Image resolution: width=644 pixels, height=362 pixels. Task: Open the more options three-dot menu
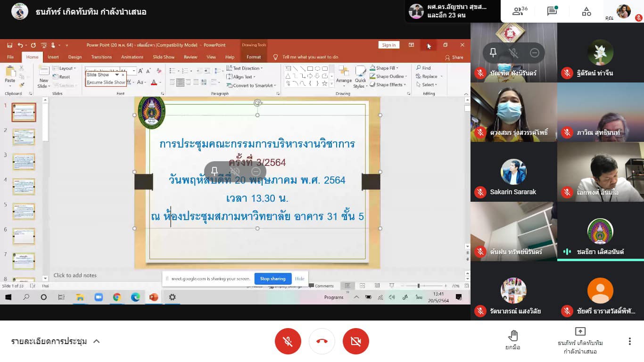click(629, 341)
